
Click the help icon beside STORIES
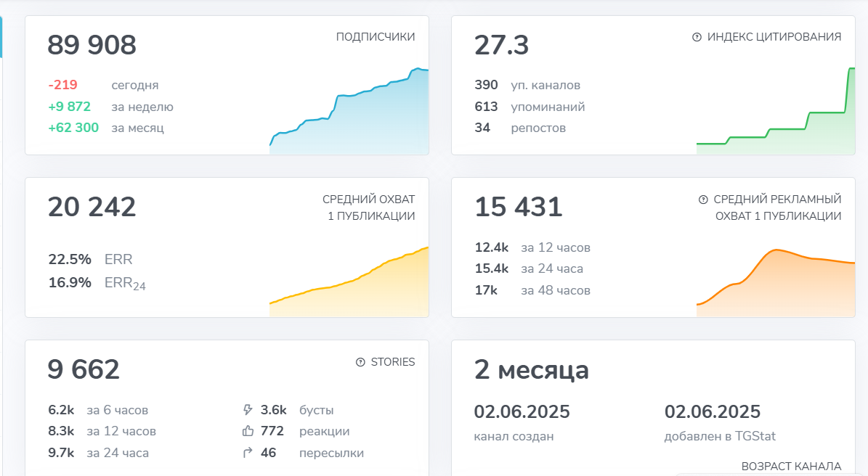tap(360, 362)
